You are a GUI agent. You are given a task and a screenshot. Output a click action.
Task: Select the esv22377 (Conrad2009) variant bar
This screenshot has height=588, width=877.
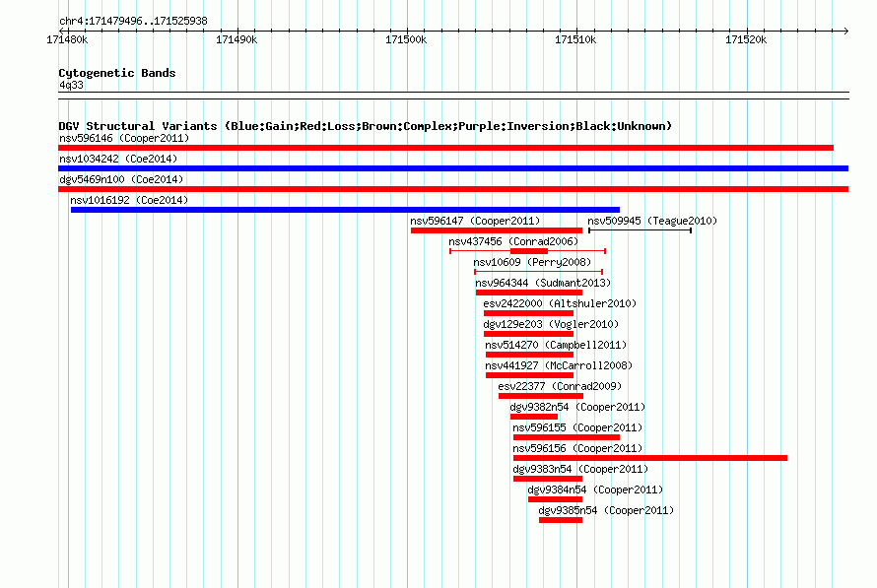point(541,396)
